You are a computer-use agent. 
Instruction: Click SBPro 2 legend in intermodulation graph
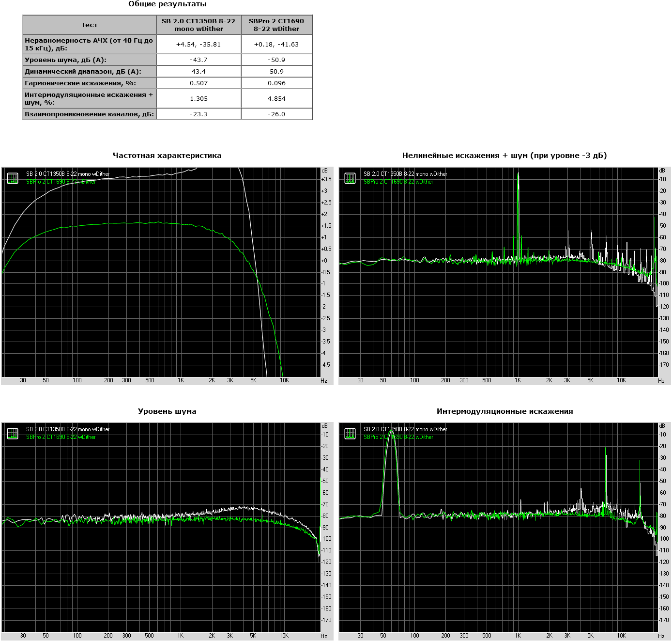point(398,437)
